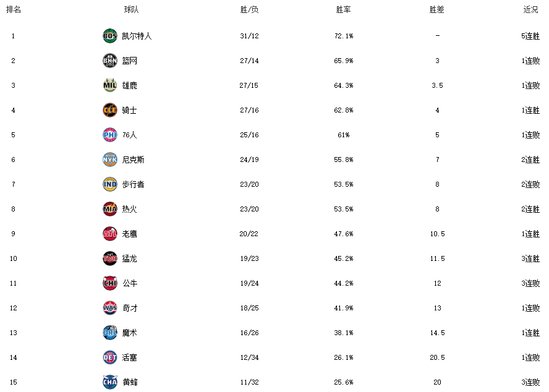Select the Toronto TOR team logo
549x392 pixels.
click(x=110, y=258)
